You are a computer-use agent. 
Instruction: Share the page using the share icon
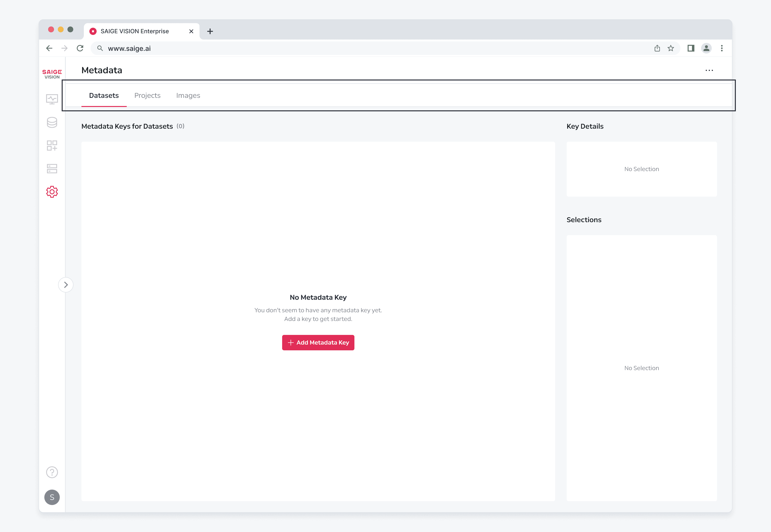click(x=657, y=48)
